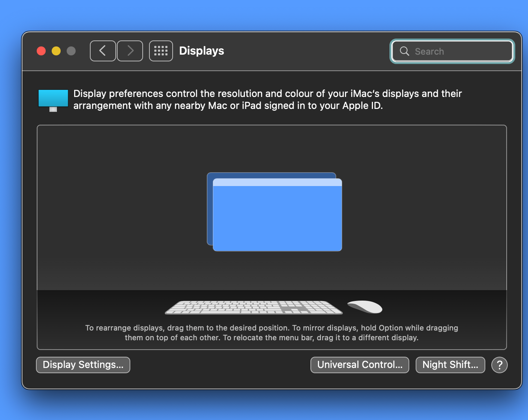Click the Displays window title
The height and width of the screenshot is (420, 528).
click(201, 51)
